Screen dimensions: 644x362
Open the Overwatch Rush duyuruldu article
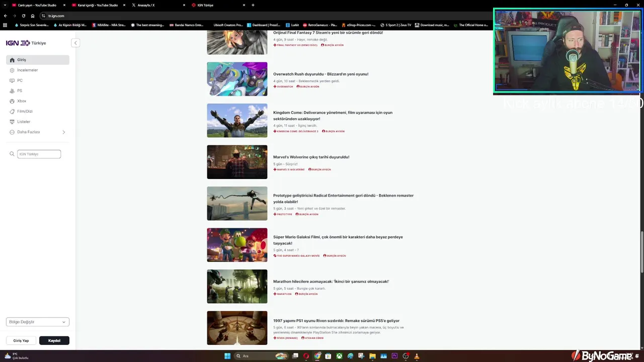coord(320,74)
